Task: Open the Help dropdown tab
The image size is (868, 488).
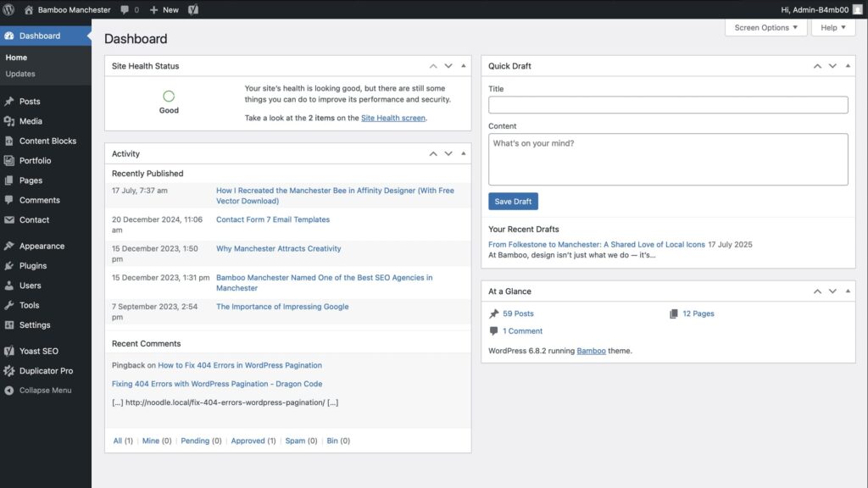Action: coord(833,27)
